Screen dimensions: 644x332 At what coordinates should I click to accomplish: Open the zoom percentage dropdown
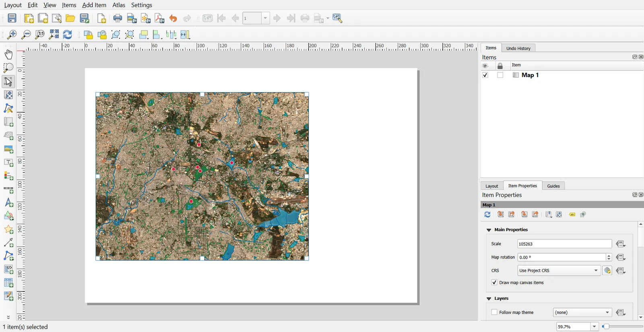tap(594, 327)
